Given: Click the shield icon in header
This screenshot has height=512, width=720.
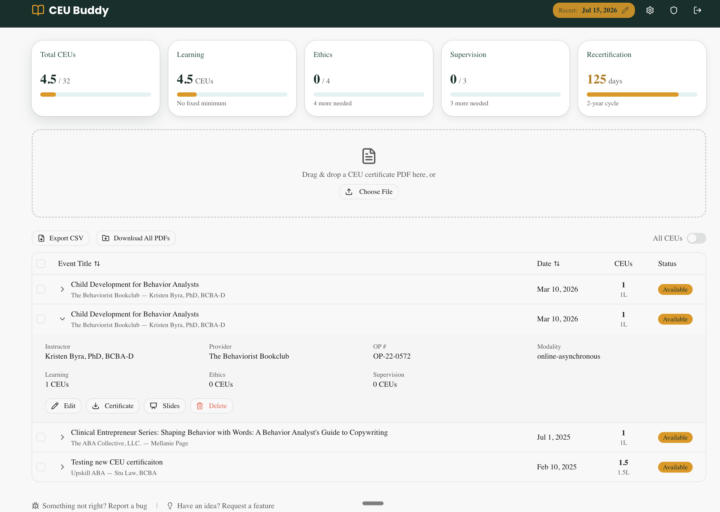Looking at the screenshot, I should (674, 10).
